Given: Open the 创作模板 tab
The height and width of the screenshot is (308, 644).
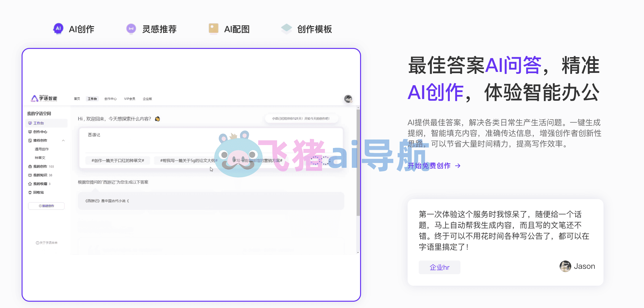Looking at the screenshot, I should click(314, 29).
